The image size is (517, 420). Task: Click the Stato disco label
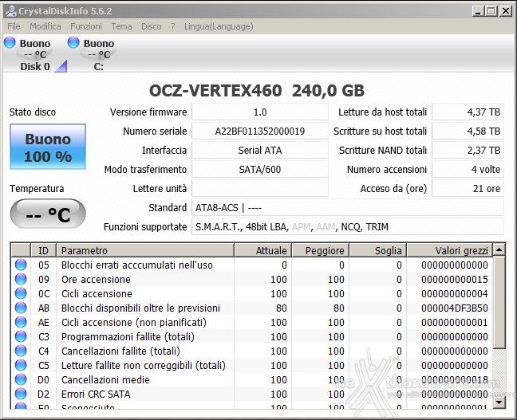[x=32, y=112]
